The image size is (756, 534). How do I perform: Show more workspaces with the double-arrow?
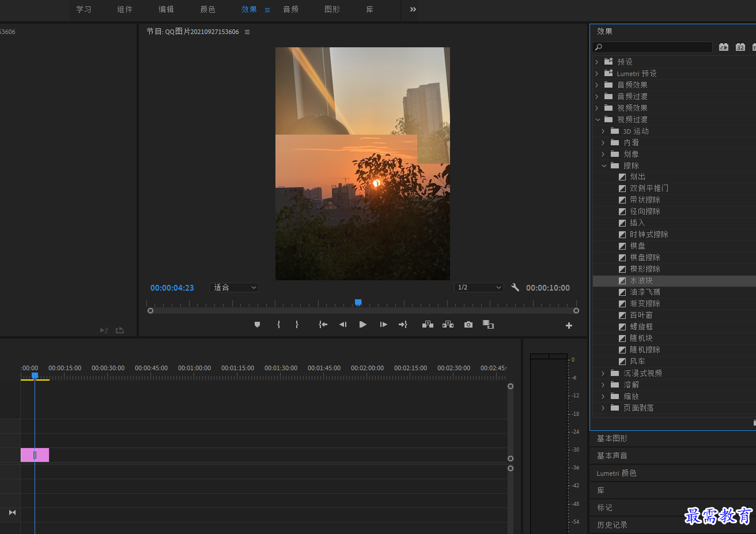[x=413, y=9]
